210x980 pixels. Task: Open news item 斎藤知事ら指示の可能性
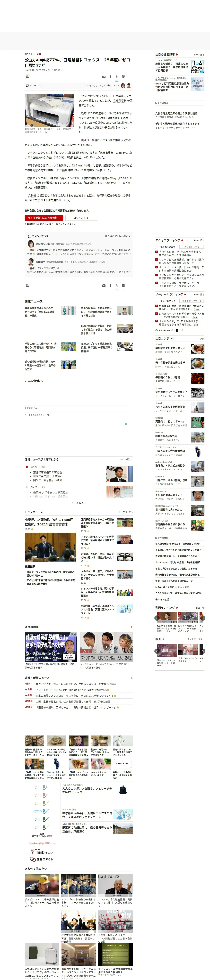[47, 473]
